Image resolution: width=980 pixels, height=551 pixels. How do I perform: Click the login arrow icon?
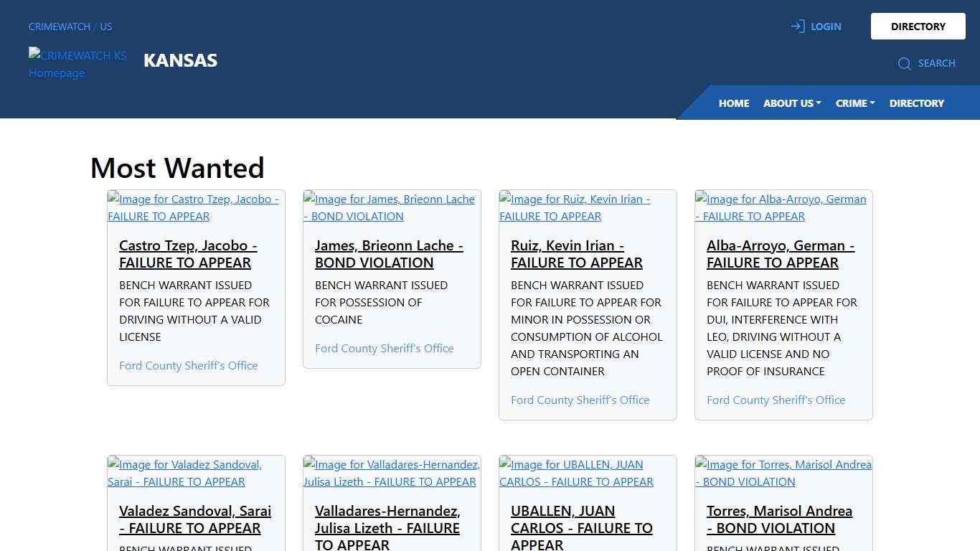point(797,27)
